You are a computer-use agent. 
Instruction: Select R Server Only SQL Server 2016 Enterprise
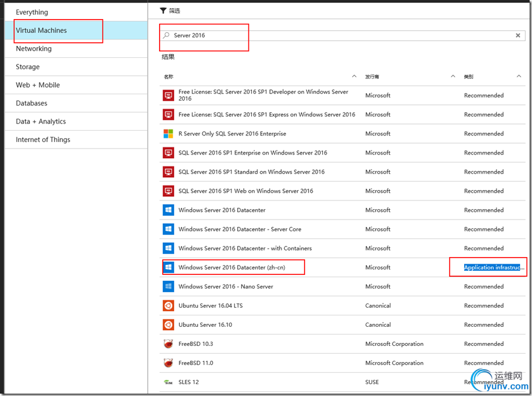click(x=232, y=134)
